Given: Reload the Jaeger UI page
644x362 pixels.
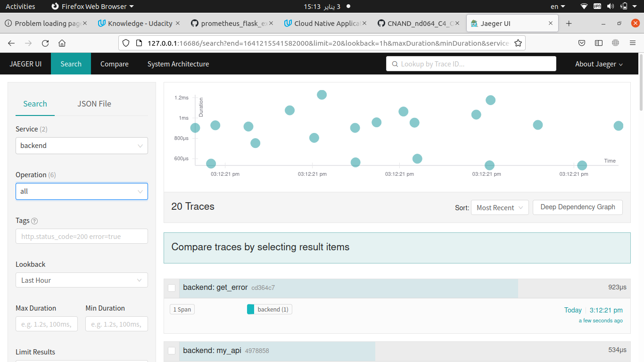Looking at the screenshot, I should pyautogui.click(x=45, y=42).
